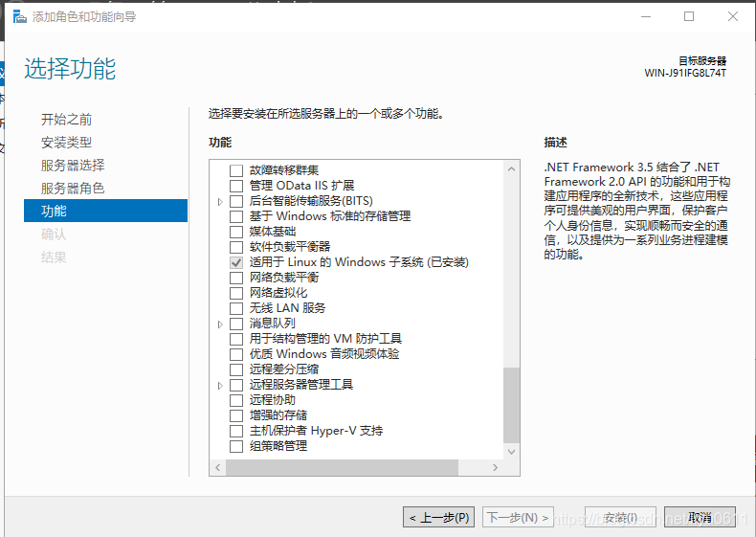Select the 无线 LAN 服务 row text
The image size is (756, 537).
[x=287, y=308]
